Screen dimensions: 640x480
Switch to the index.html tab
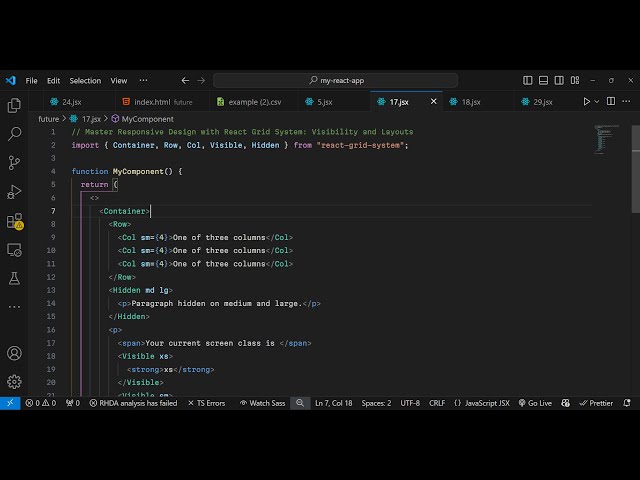pos(152,102)
